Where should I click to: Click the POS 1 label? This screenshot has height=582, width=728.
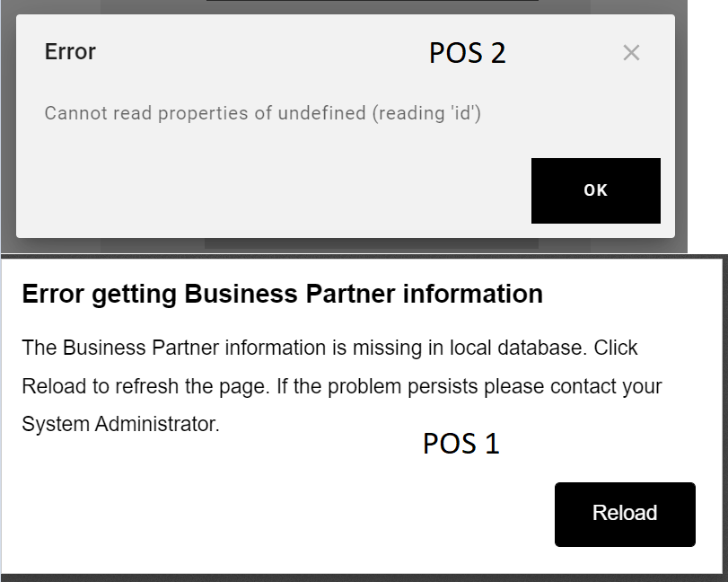(460, 444)
